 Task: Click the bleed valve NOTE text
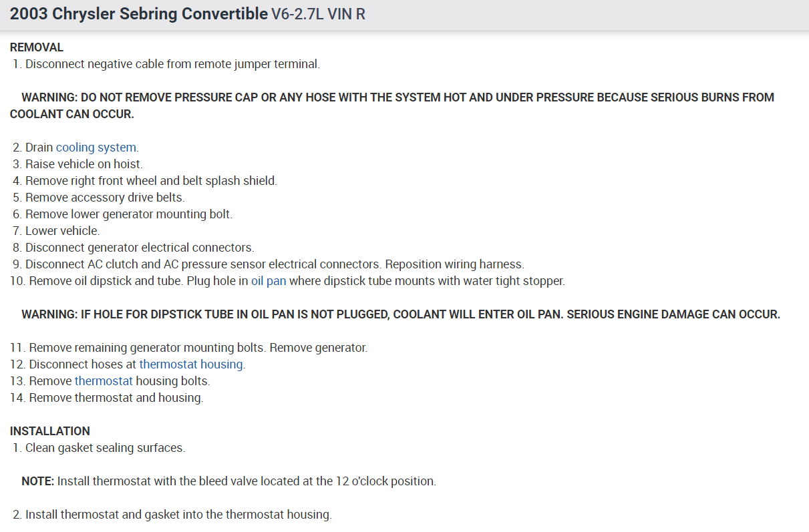[x=228, y=481]
